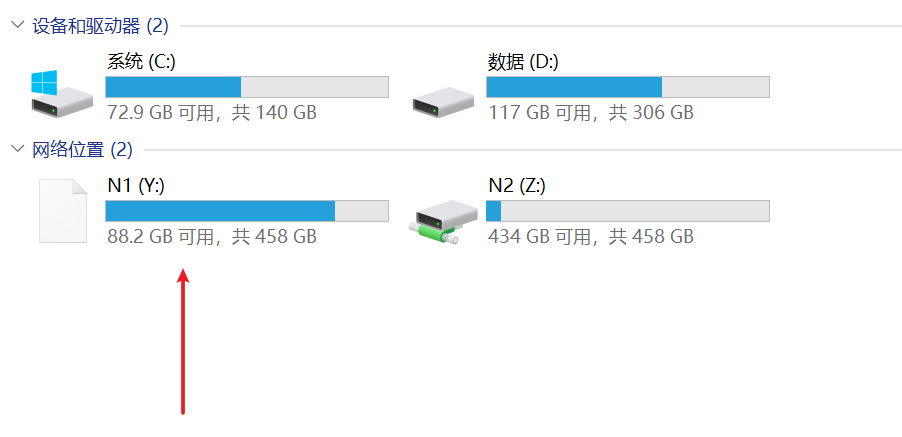The height and width of the screenshot is (437, 902).
Task: Collapse the 设备和驱动器 group chevron
Action: (17, 26)
